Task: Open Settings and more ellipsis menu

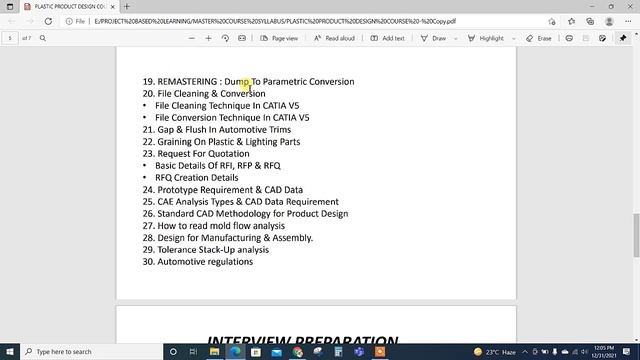Action: tap(628, 21)
